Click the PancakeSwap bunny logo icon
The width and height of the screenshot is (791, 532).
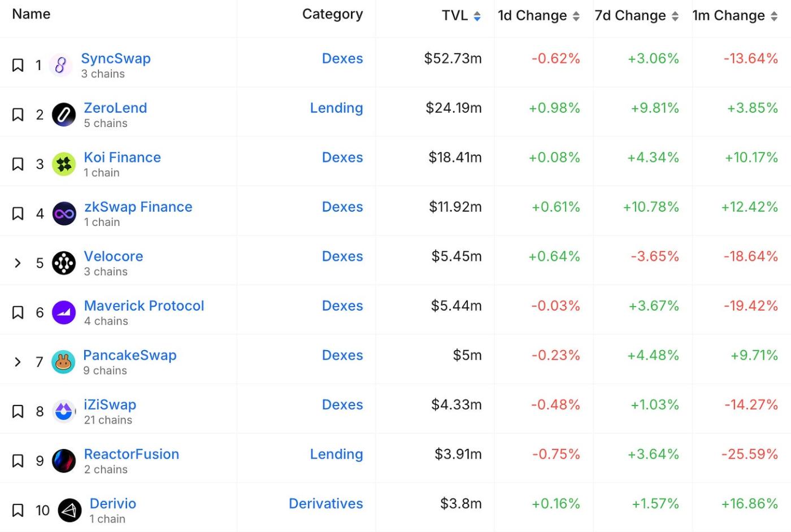pos(63,362)
